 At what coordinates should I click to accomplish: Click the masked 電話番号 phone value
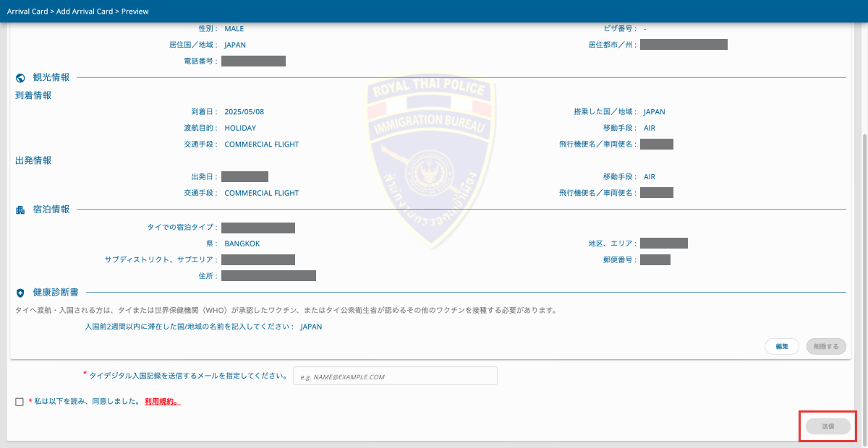252,61
